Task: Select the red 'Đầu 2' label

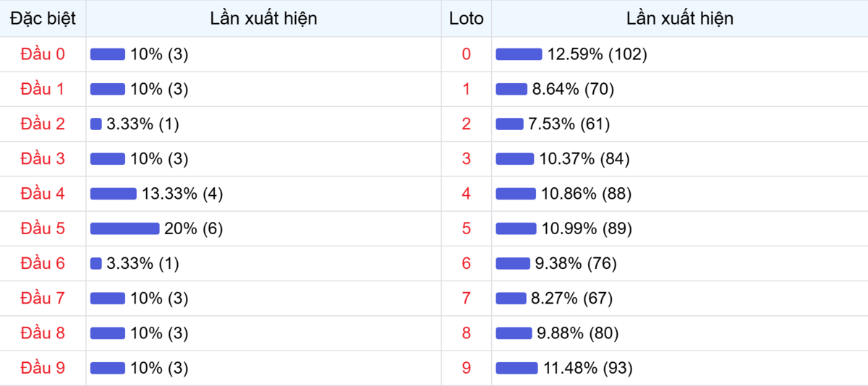Action: click(43, 124)
